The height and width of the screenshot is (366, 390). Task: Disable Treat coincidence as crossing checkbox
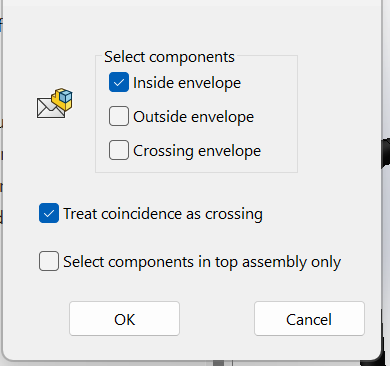pyautogui.click(x=49, y=213)
